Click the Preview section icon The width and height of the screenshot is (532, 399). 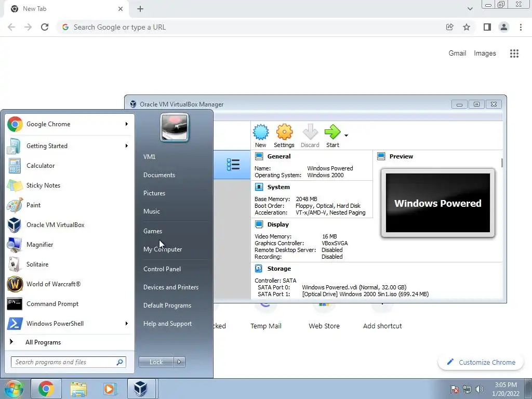381,156
